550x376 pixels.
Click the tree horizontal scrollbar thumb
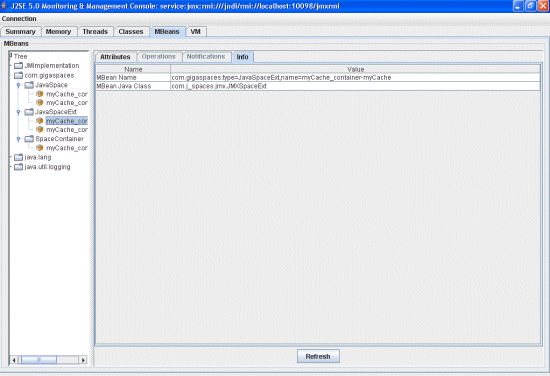[39, 360]
